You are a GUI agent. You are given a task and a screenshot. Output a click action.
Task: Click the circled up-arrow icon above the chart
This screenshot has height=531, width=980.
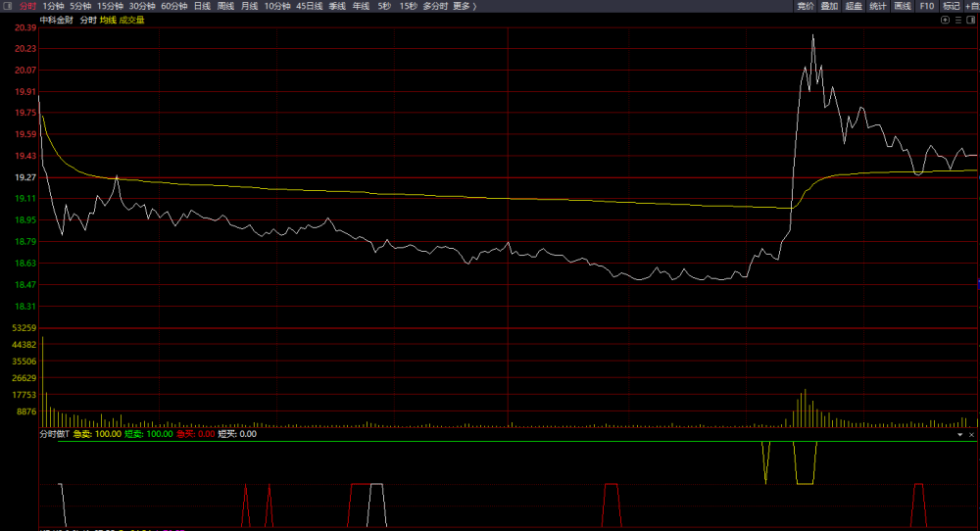click(945, 20)
